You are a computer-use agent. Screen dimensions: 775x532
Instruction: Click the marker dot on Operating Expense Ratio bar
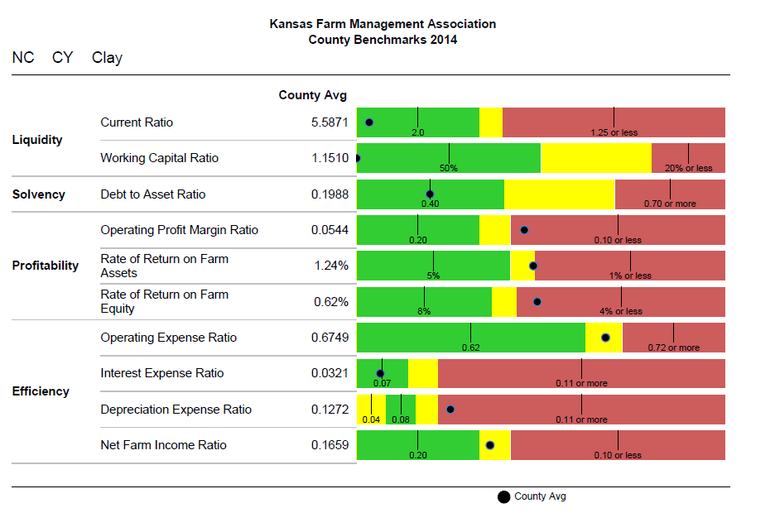605,338
